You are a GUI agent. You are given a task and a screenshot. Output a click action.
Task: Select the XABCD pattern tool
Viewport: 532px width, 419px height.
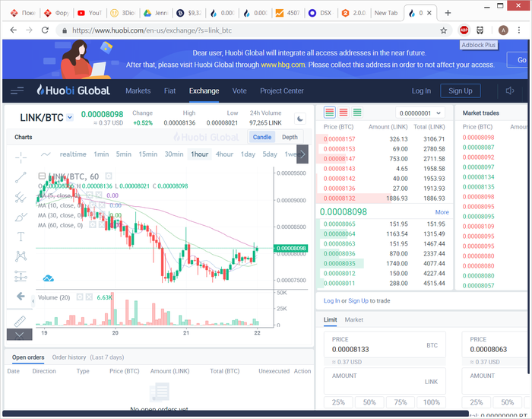pyautogui.click(x=21, y=256)
